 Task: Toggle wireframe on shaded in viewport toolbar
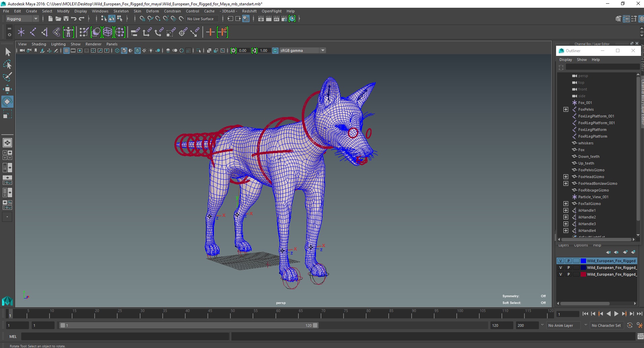137,50
